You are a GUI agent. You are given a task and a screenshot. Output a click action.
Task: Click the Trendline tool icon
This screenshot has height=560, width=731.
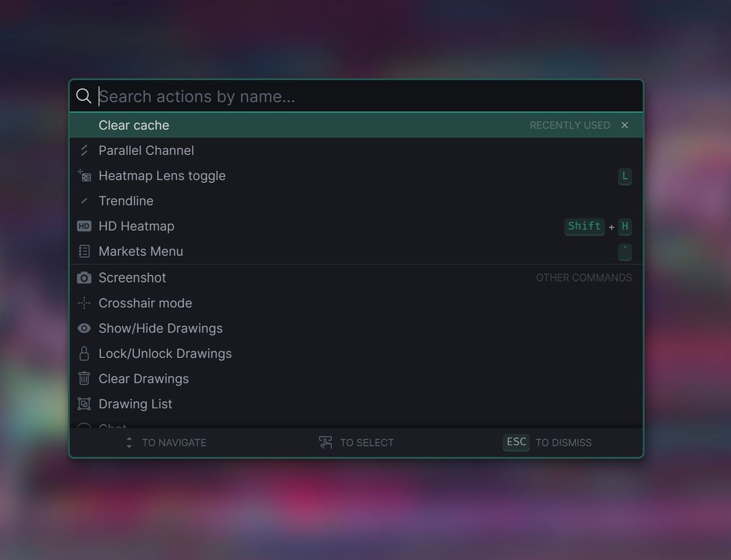coord(84,201)
